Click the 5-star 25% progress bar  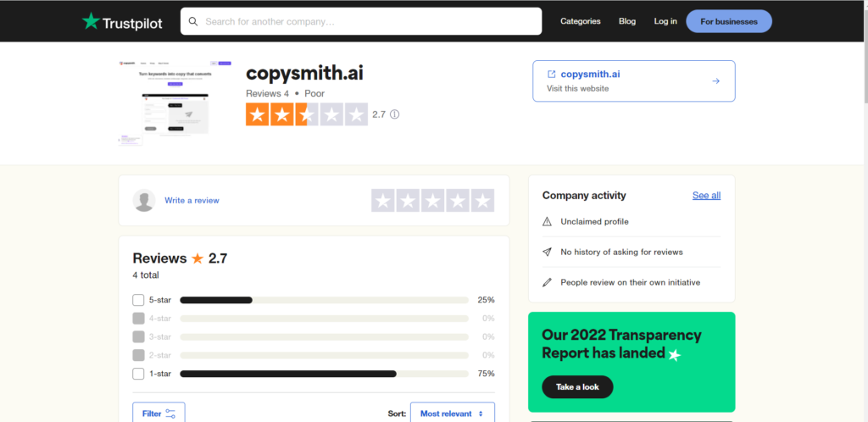(x=325, y=300)
